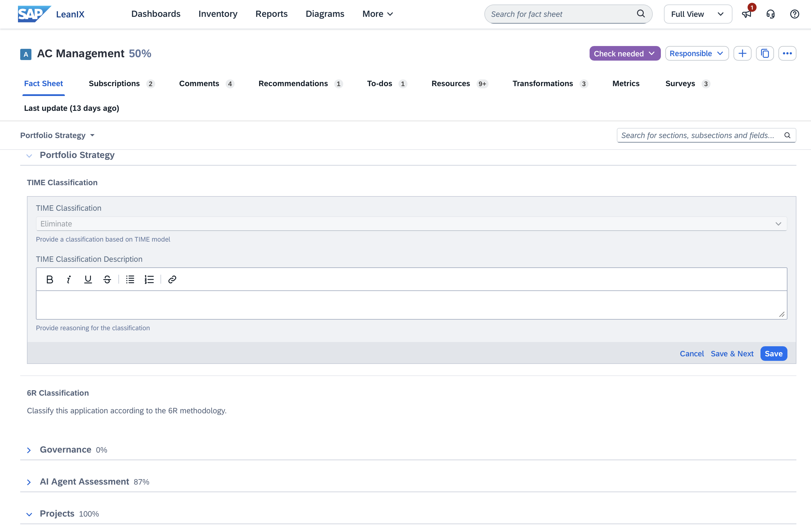Switch to the Subscriptions tab

(122, 84)
